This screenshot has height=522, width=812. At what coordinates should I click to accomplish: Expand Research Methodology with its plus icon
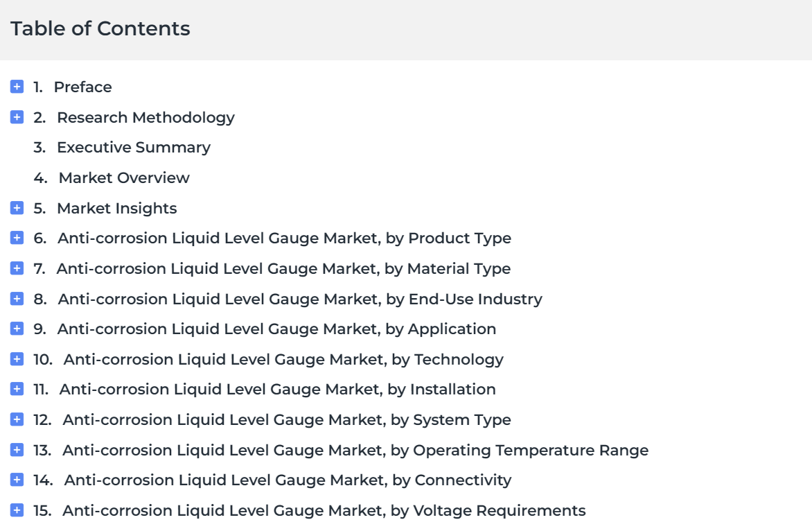click(17, 117)
